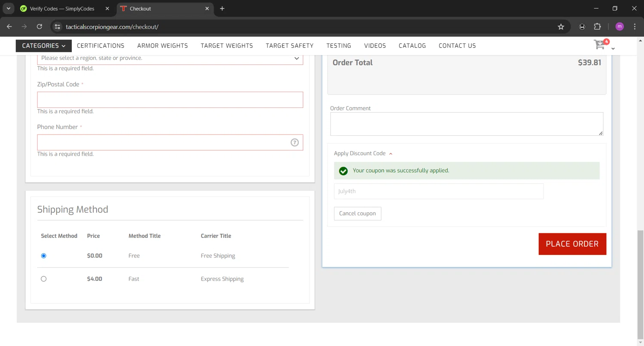
Task: Click the Shipping Method heading
Action: click(x=73, y=210)
